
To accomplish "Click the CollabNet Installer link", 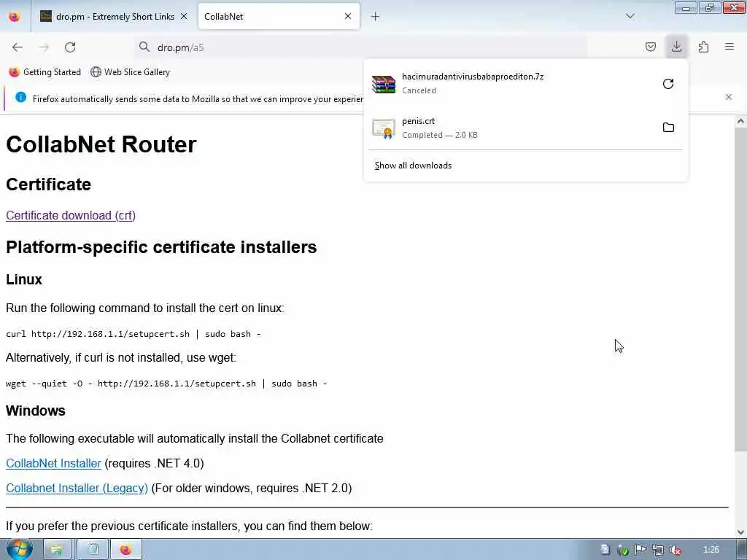I will coord(53,463).
